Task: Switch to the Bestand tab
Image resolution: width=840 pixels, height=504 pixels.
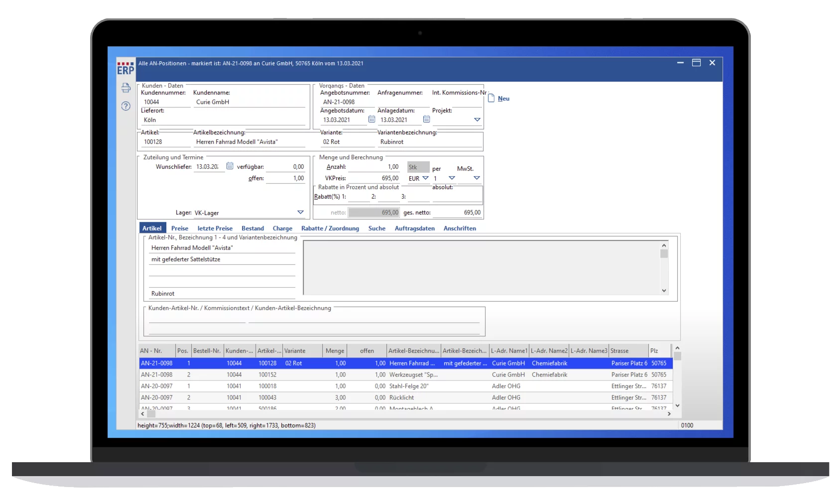Action: (x=252, y=228)
